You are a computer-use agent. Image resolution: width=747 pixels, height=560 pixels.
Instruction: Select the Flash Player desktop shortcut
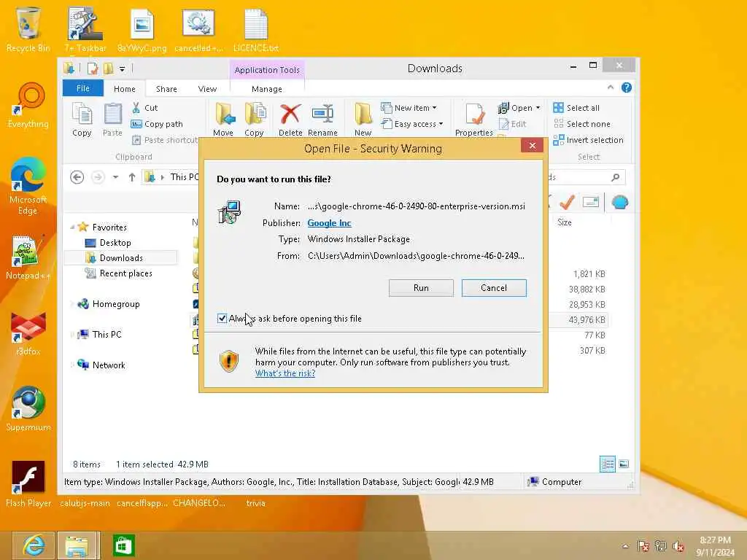28,484
